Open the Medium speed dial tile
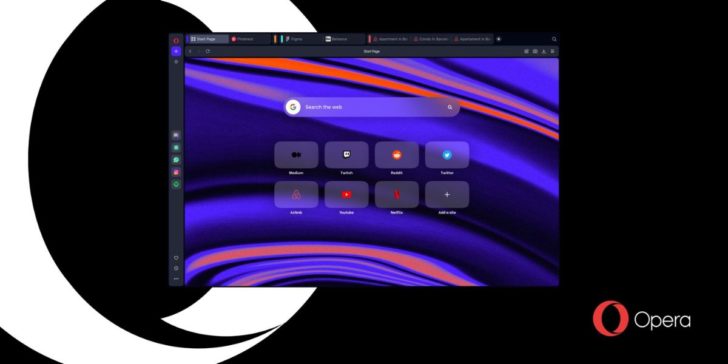This screenshot has width=728, height=364. [x=296, y=155]
